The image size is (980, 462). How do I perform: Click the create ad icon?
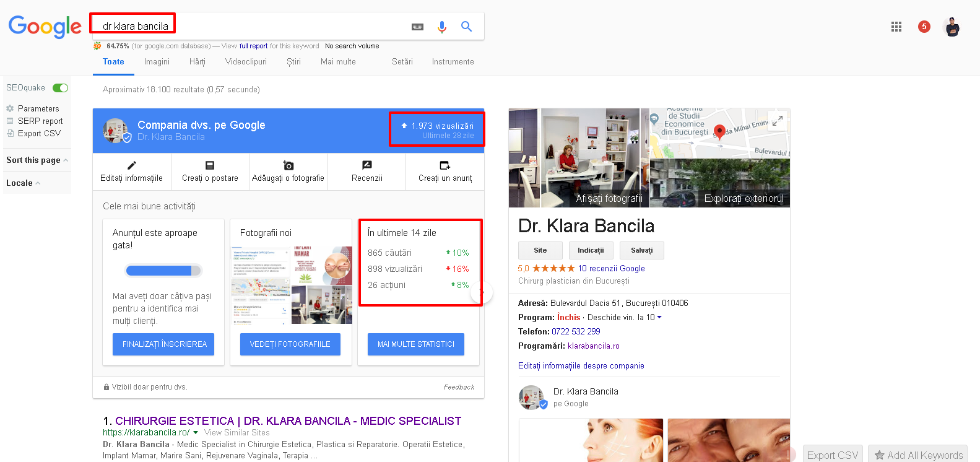(x=445, y=165)
